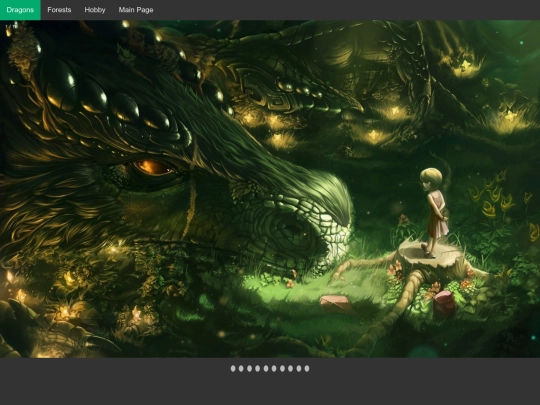Jump to slide two via second dot
This screenshot has width=540, height=405.
click(x=241, y=368)
